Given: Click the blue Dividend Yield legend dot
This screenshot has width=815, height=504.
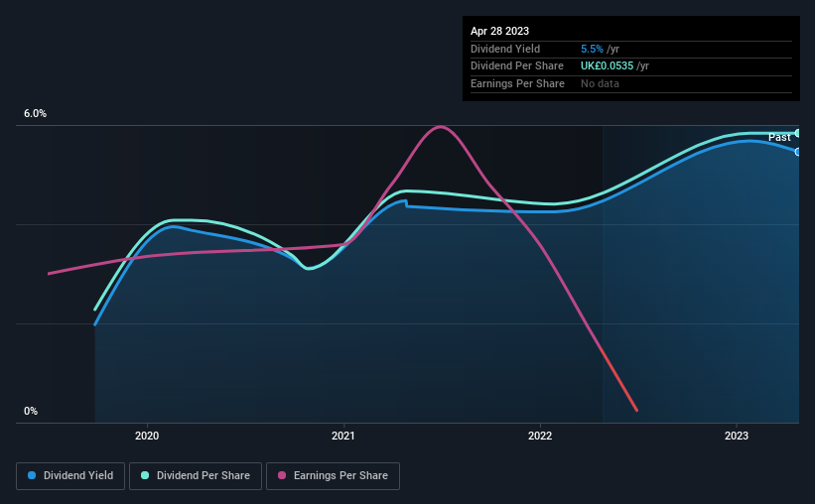Looking at the screenshot, I should 32,475.
